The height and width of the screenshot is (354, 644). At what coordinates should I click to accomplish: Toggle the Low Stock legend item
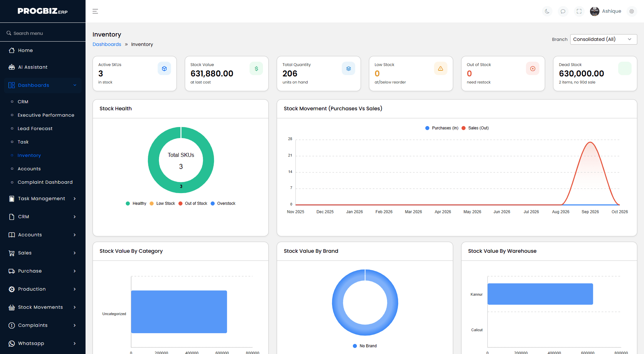click(x=162, y=203)
